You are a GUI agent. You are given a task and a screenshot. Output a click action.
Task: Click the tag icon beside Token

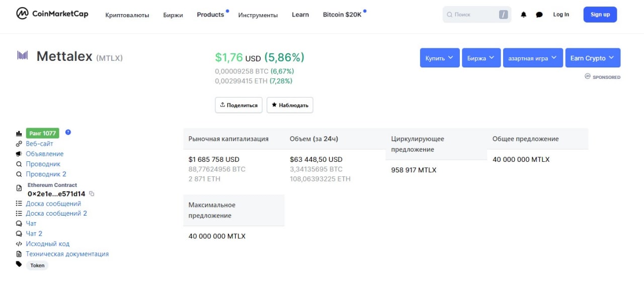(x=19, y=264)
